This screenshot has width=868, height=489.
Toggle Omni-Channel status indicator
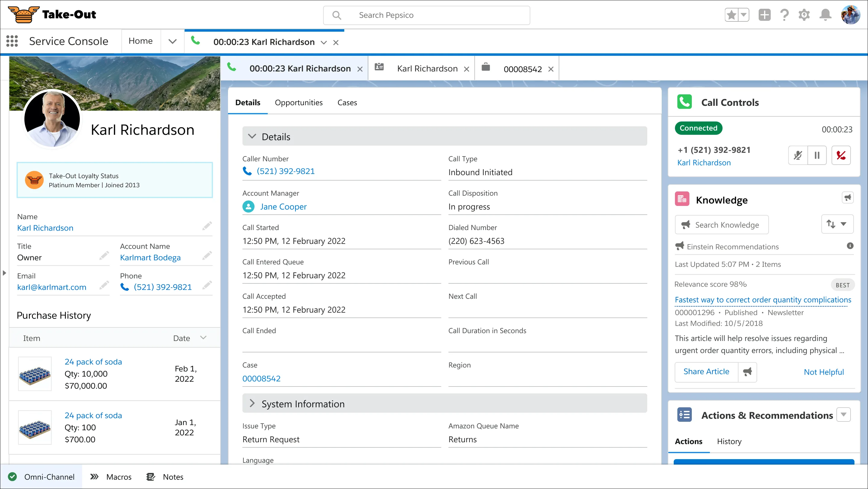coord(12,476)
